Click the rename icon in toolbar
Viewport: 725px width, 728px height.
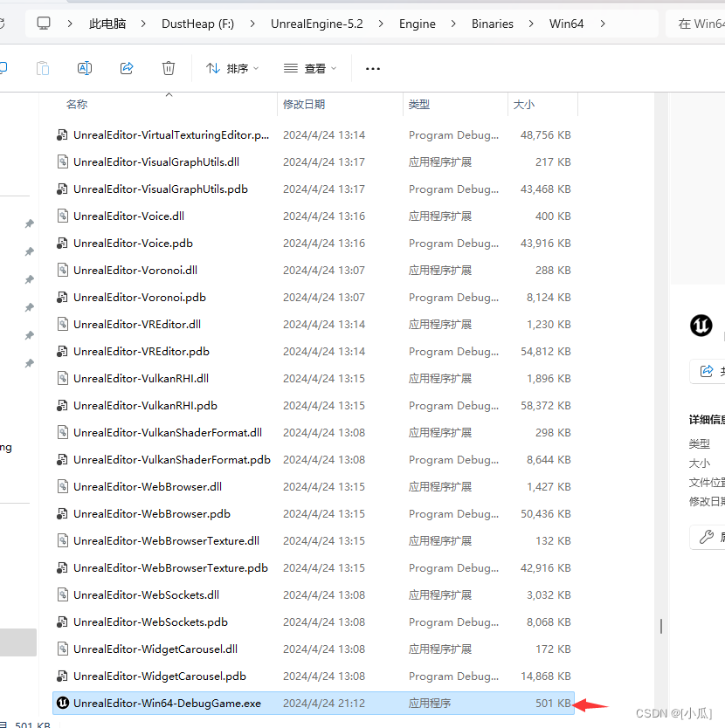coord(85,69)
